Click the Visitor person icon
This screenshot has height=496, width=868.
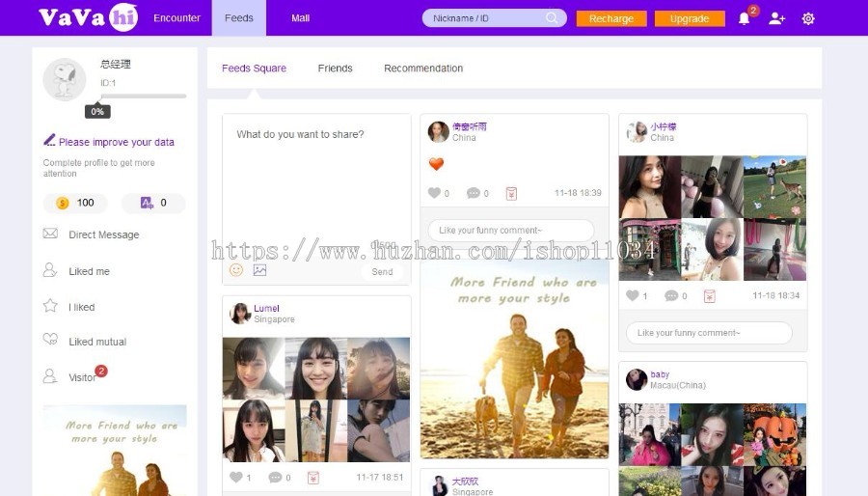coord(50,376)
